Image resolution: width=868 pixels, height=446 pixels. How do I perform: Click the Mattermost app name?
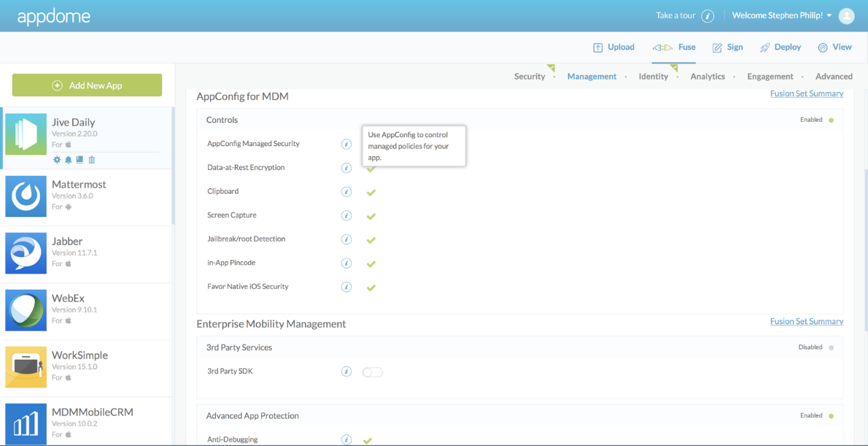(x=79, y=185)
